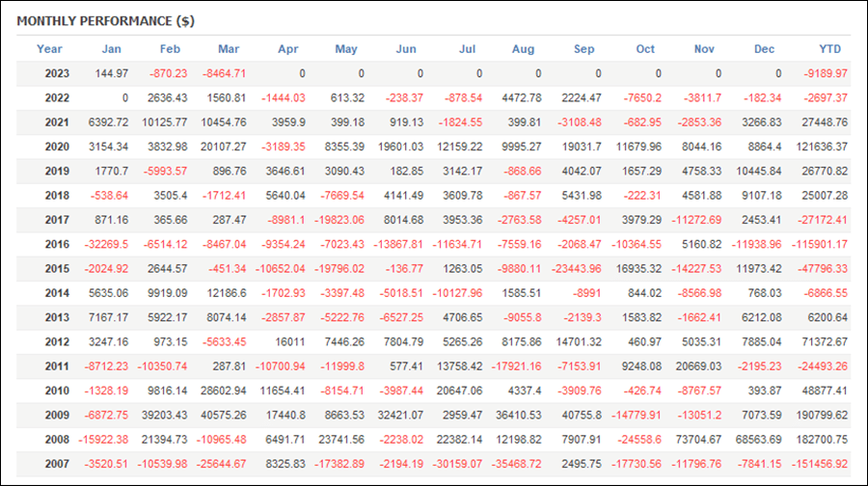
Task: Click the Year column header
Action: (x=49, y=49)
